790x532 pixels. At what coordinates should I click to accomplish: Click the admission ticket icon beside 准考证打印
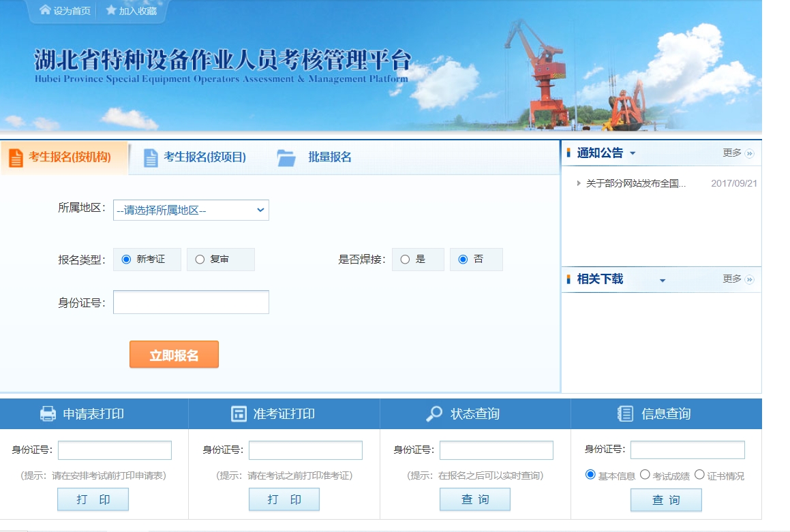click(239, 413)
